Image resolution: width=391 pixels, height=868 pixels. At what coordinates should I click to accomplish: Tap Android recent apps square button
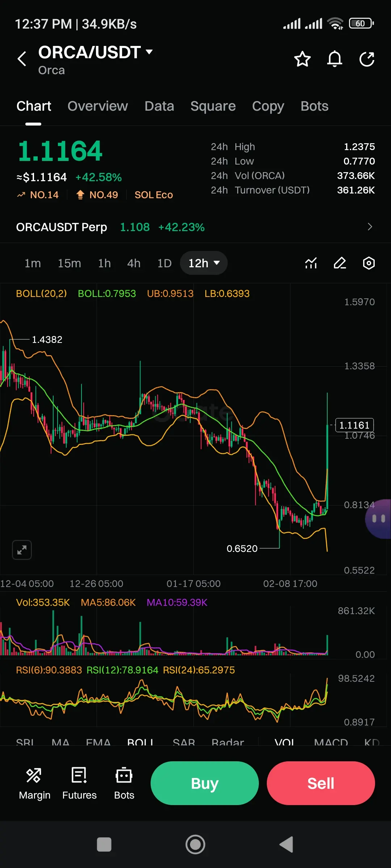(x=104, y=844)
